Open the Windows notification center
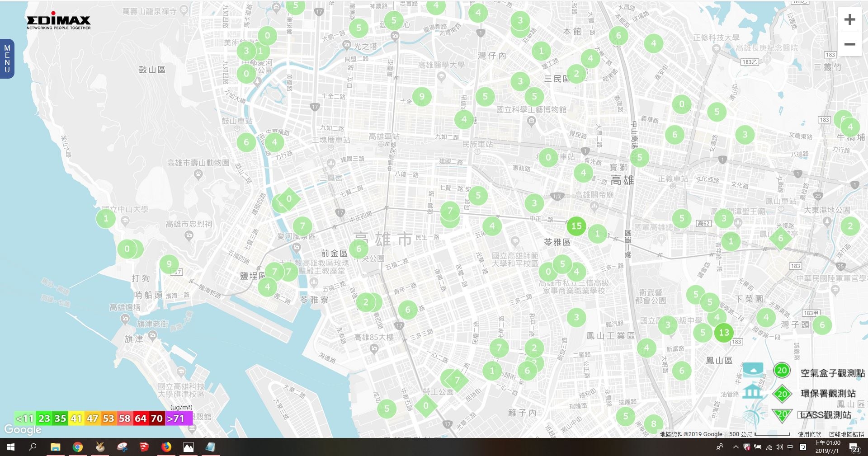The width and height of the screenshot is (868, 456). (x=854, y=447)
